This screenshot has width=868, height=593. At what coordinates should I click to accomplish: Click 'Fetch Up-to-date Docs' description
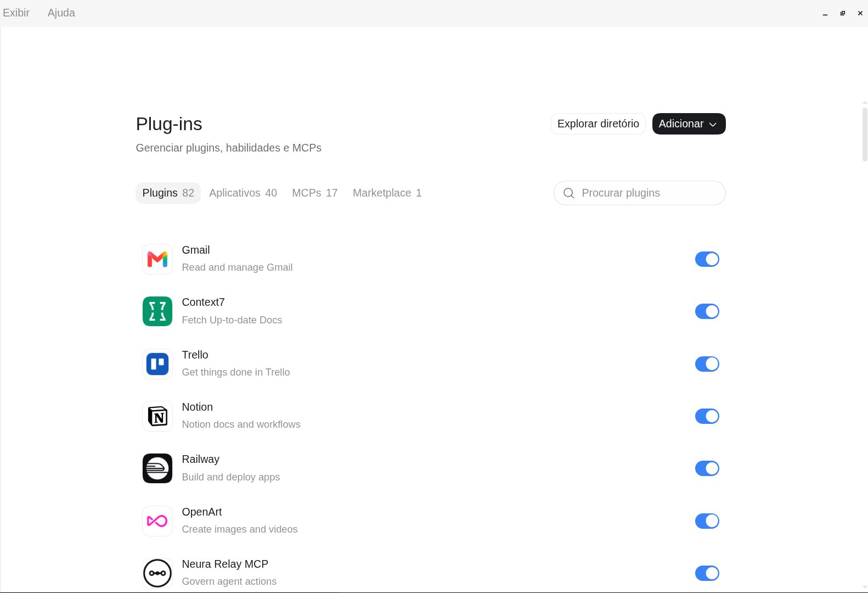[x=232, y=320]
